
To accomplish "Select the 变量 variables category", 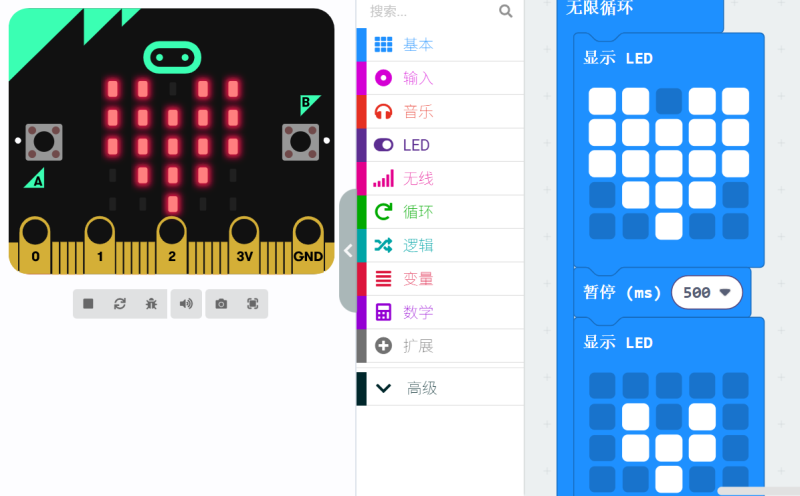I will tap(418, 279).
